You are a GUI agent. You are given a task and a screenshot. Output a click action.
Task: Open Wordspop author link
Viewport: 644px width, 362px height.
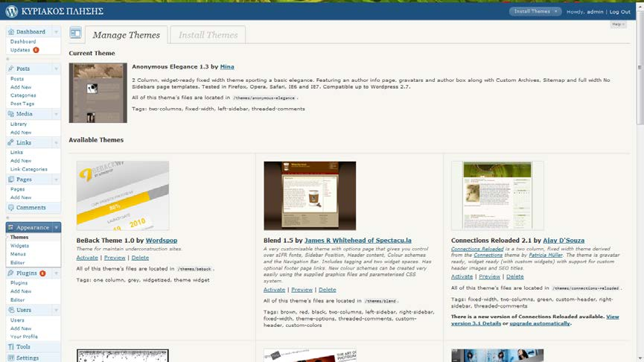(162, 241)
